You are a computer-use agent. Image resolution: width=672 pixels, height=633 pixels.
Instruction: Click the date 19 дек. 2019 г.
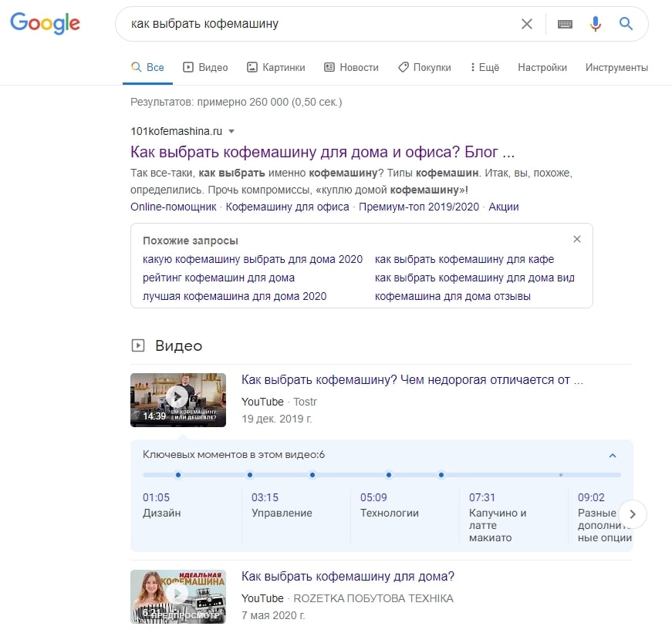(276, 419)
